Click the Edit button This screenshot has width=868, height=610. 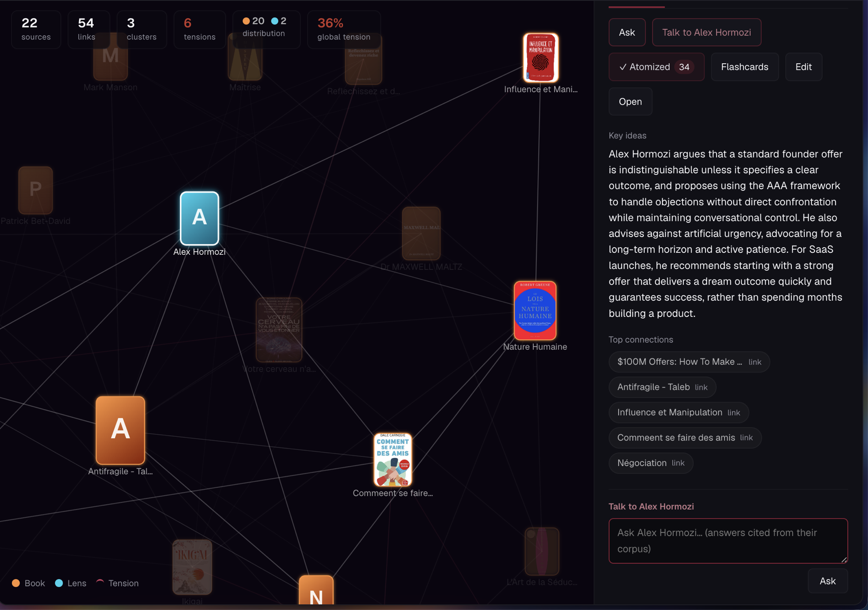click(803, 67)
